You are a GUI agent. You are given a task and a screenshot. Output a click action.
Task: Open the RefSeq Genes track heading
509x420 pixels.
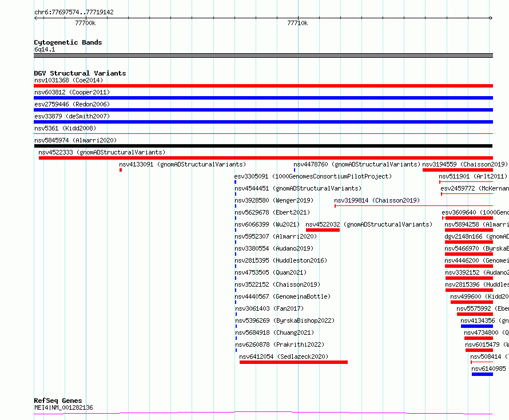(x=58, y=401)
